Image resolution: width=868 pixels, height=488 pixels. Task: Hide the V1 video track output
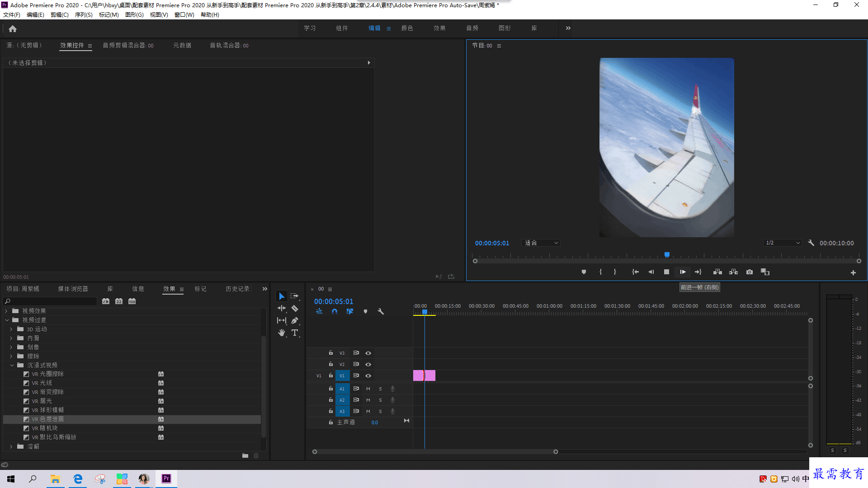pyautogui.click(x=368, y=375)
